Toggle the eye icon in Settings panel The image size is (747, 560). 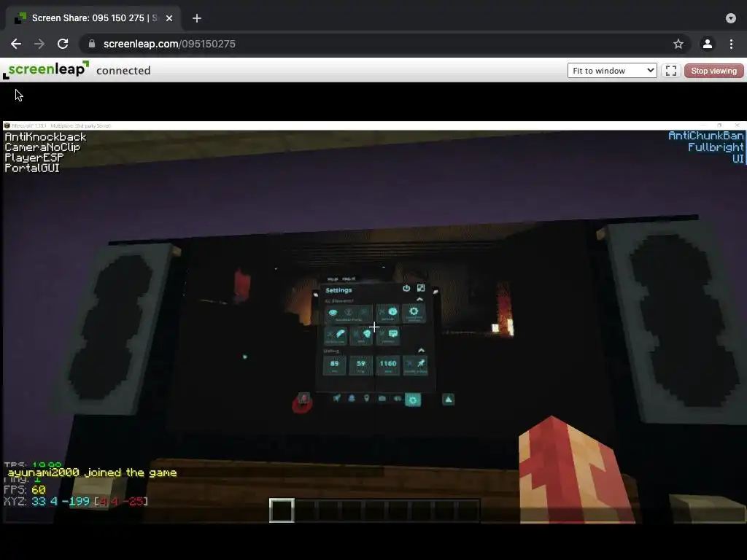[333, 312]
